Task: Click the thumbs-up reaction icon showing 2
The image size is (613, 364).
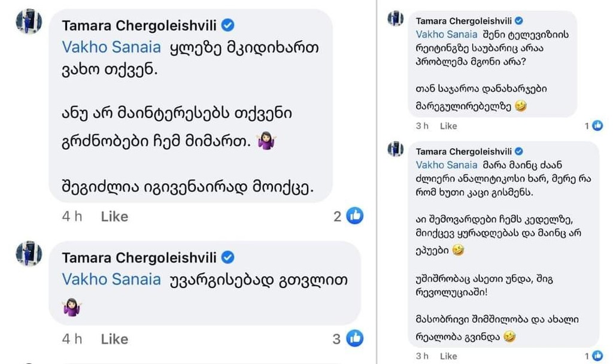Action: [x=355, y=216]
